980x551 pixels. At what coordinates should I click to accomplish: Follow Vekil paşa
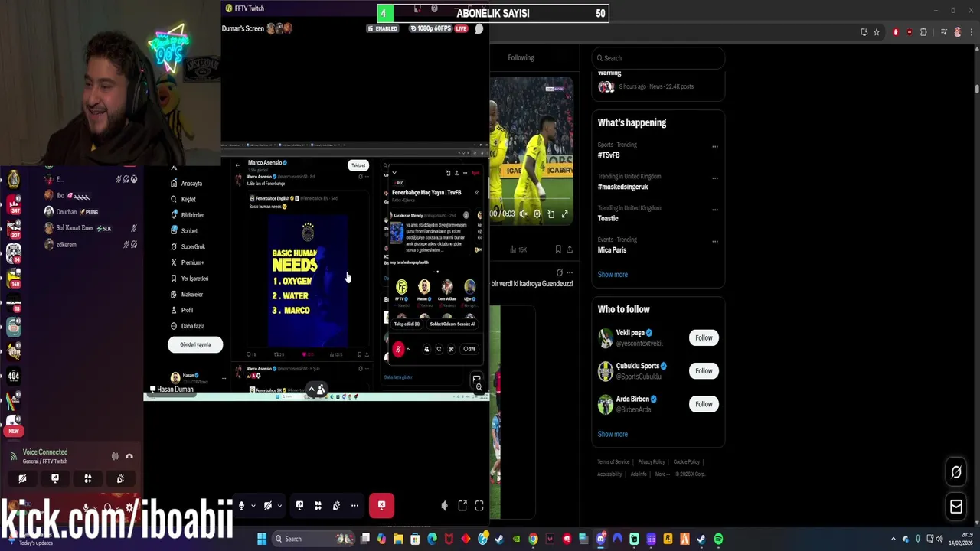[x=704, y=337]
